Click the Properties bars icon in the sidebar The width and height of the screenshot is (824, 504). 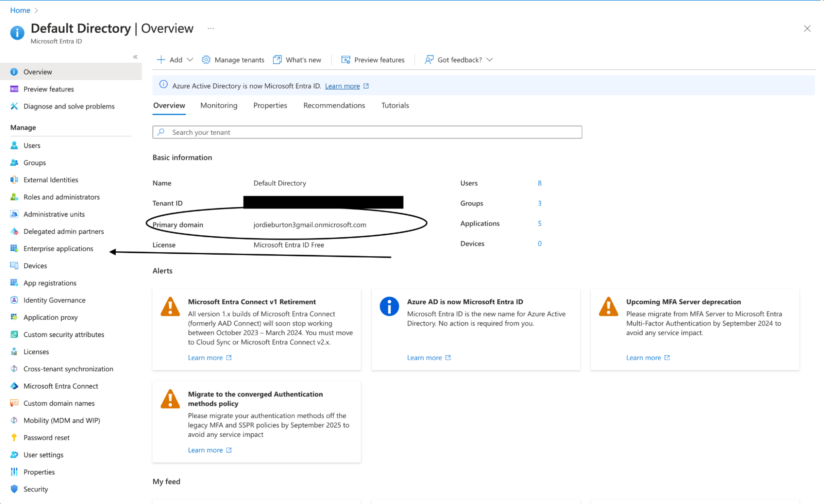click(14, 472)
